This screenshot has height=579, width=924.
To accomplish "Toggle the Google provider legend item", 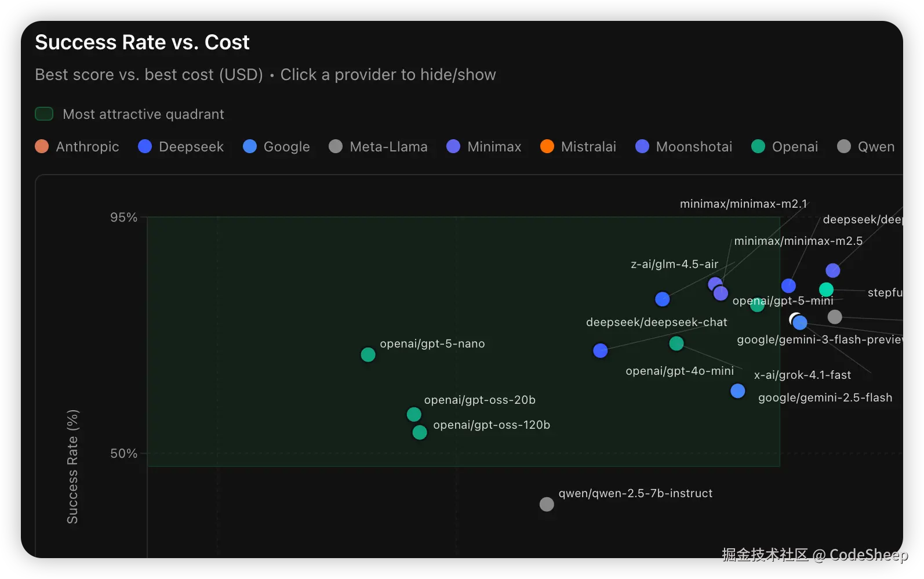I will click(276, 147).
